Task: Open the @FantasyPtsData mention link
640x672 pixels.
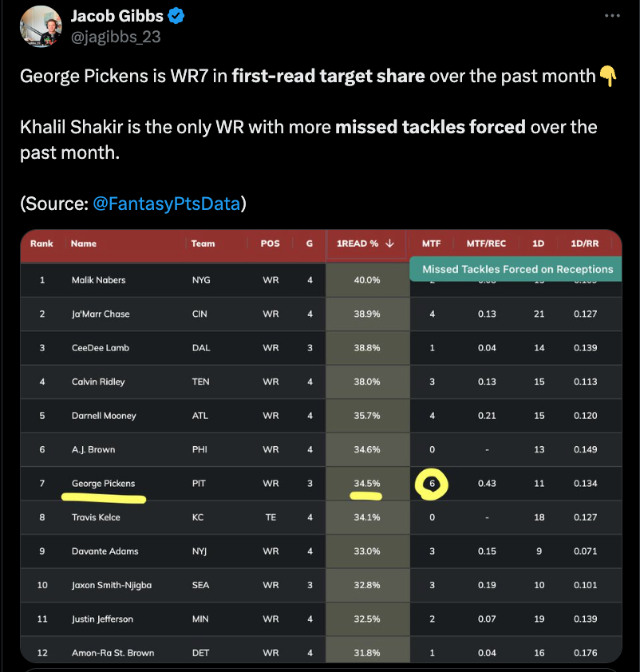Action: (167, 204)
